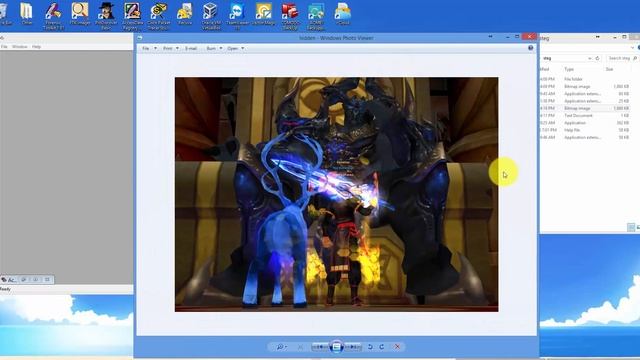Screen dimensions: 640x360
Task: Launch Cisco Packet Tracer from the desktop
Action: 158,16
